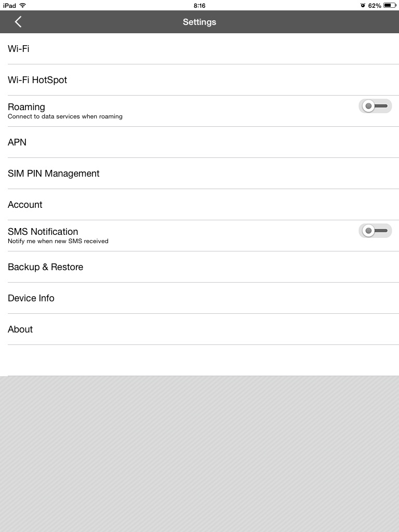Toggle the Roaming switch
Screen dimensions: 399x532
375,106
